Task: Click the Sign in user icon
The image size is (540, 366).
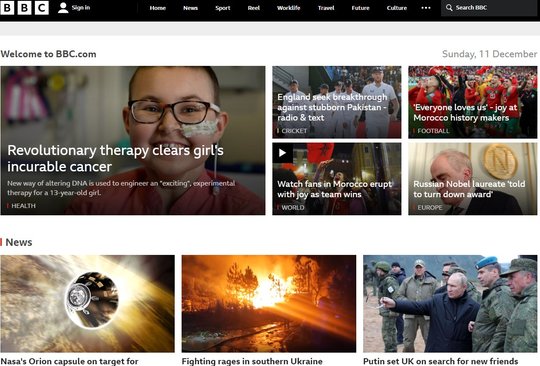Action: [x=63, y=8]
